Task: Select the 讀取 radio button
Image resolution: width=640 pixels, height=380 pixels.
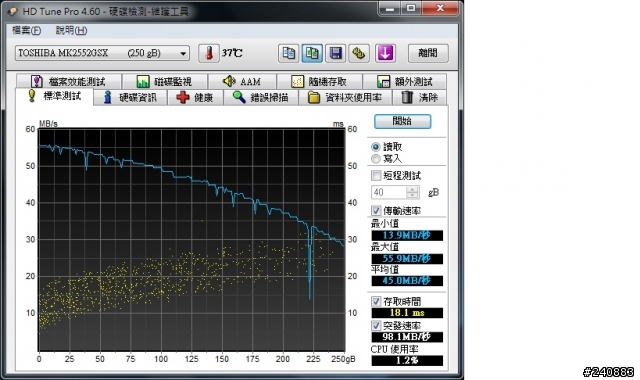Action: click(376, 147)
